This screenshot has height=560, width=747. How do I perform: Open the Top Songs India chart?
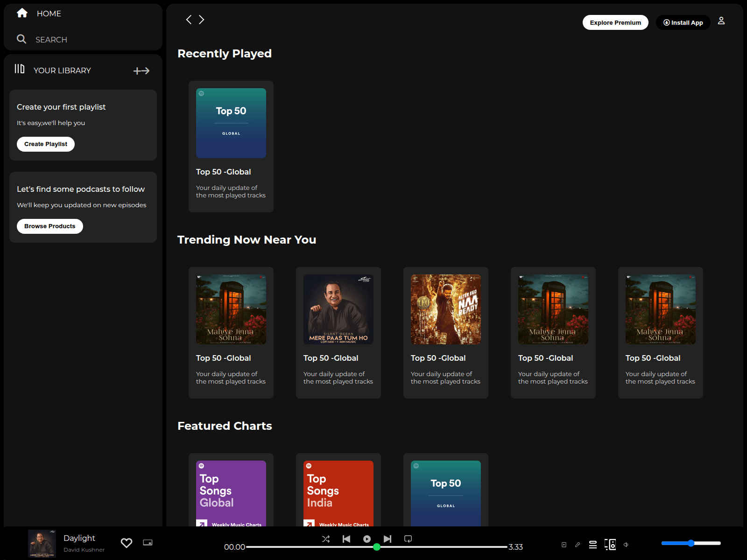click(338, 494)
